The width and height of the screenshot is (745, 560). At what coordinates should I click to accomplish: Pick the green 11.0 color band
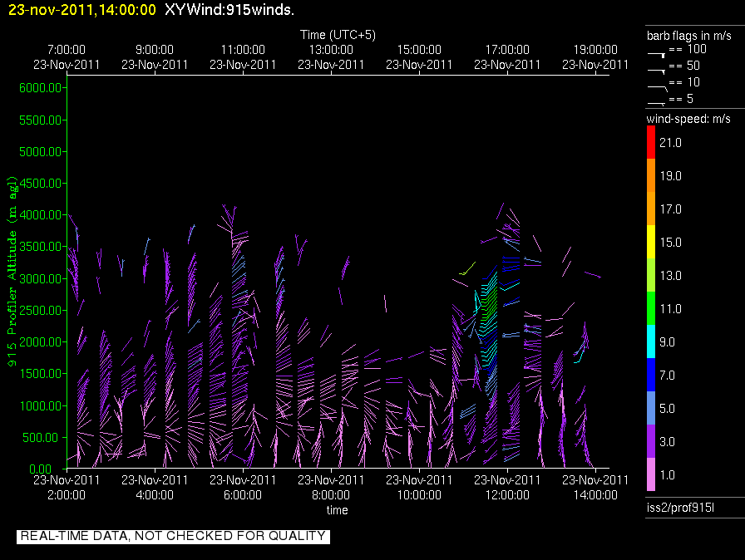tap(651, 308)
